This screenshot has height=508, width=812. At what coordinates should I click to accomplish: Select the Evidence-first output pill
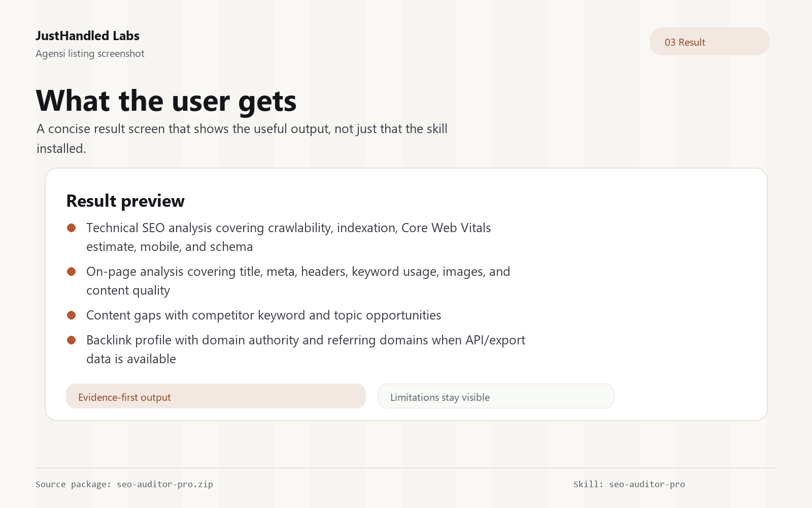coord(216,396)
